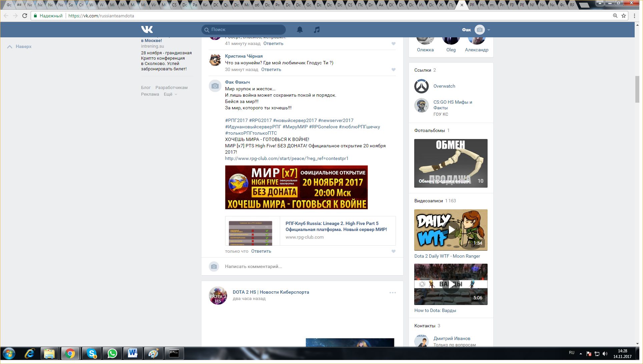
Task: Click hashtag #РПГ2017
Action: tap(236, 121)
